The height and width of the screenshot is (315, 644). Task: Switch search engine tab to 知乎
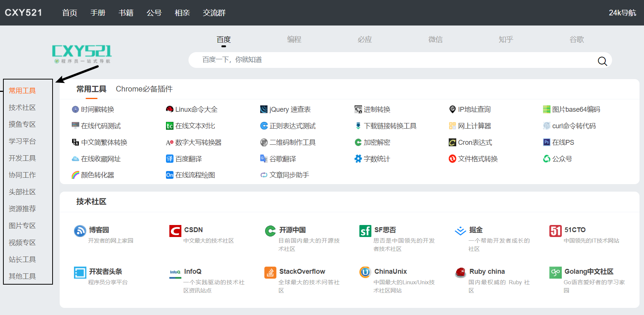pyautogui.click(x=506, y=39)
